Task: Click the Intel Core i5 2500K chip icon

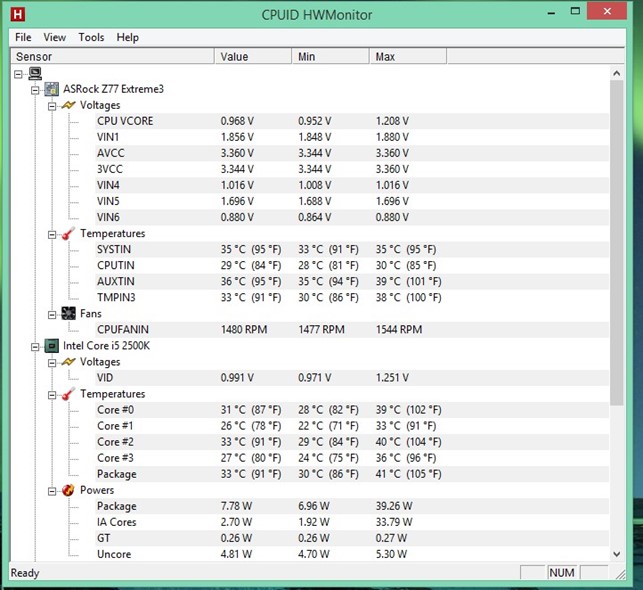Action: tap(52, 346)
